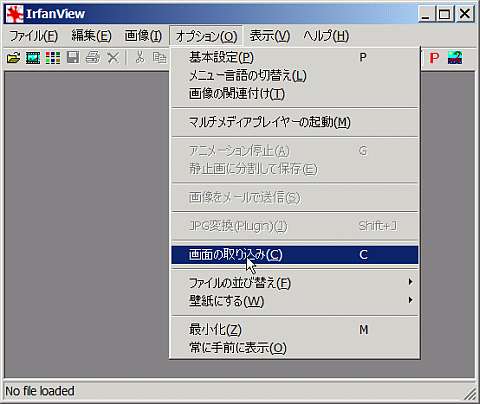The image size is (480, 404).
Task: Open the ファイル menu
Action: tap(33, 36)
